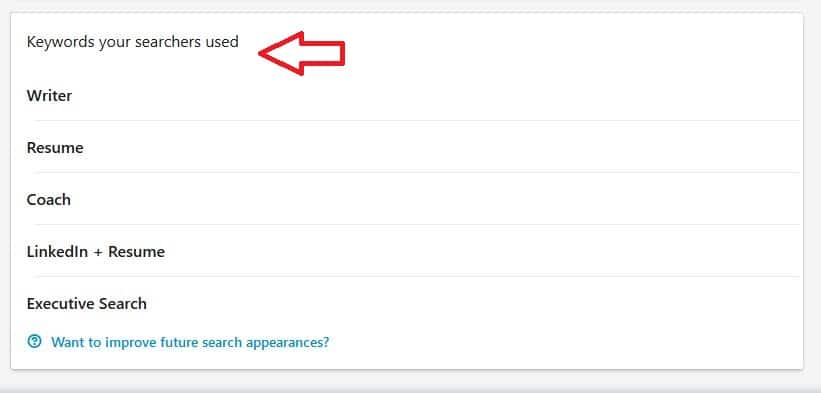The height and width of the screenshot is (393, 821).
Task: Click the divider line above Executive Search
Action: click(417, 276)
